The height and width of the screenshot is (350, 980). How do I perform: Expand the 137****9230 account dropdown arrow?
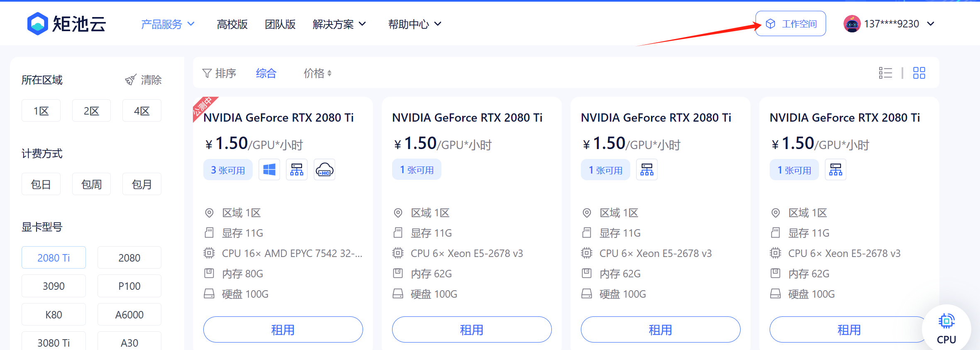[x=931, y=24]
